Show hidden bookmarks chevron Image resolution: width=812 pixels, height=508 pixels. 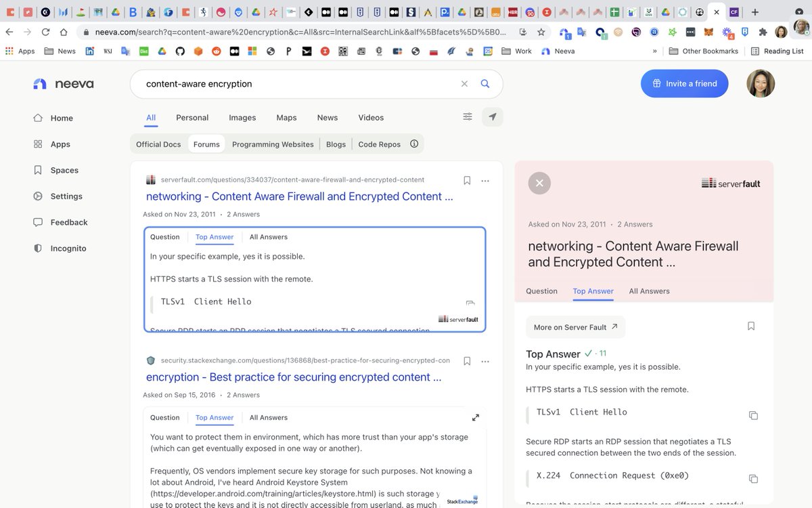click(x=655, y=51)
